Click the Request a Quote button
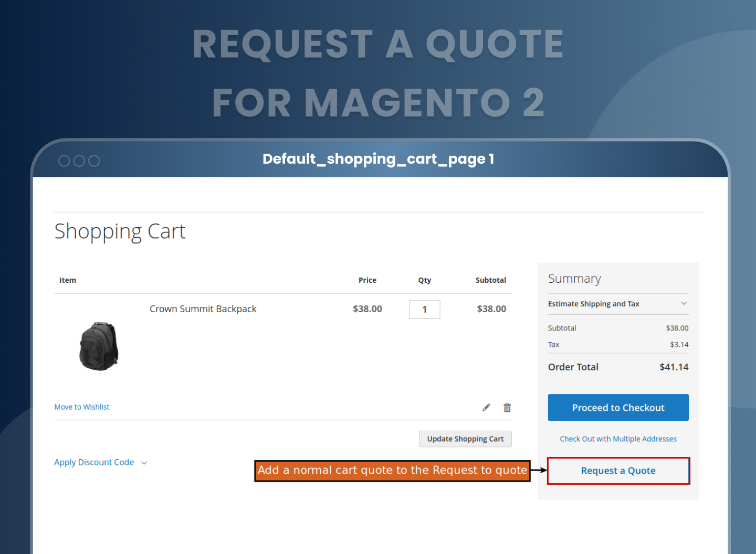 pyautogui.click(x=618, y=471)
